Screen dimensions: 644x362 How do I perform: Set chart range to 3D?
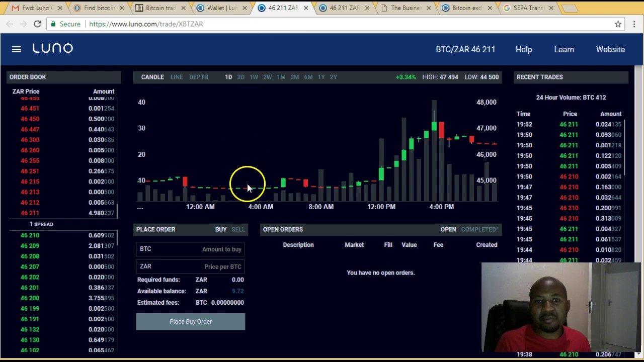(240, 77)
